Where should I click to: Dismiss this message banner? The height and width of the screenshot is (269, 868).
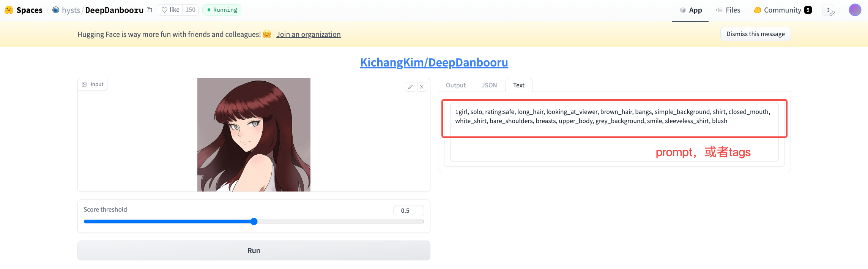tap(755, 34)
